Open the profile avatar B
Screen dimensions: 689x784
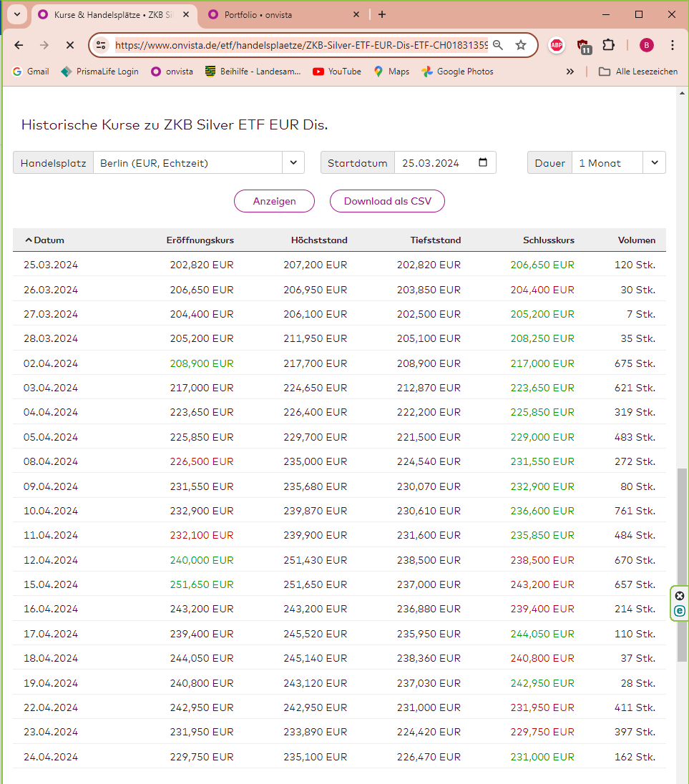647,45
